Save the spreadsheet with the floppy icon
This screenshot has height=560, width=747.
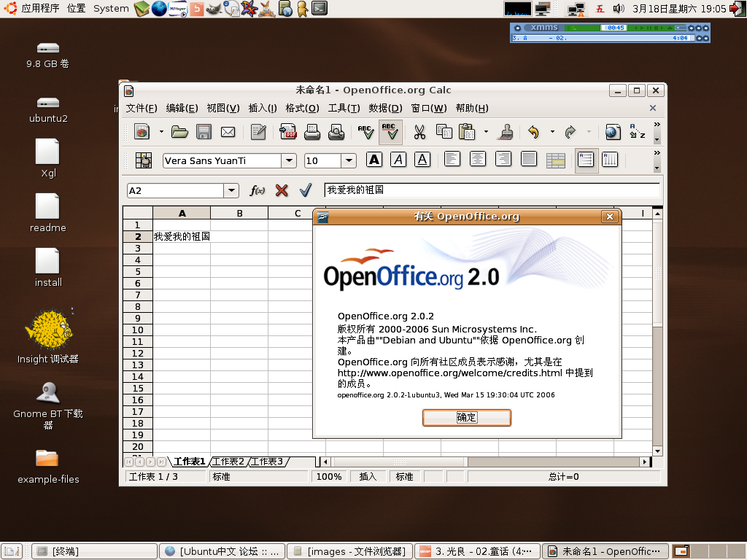[204, 132]
